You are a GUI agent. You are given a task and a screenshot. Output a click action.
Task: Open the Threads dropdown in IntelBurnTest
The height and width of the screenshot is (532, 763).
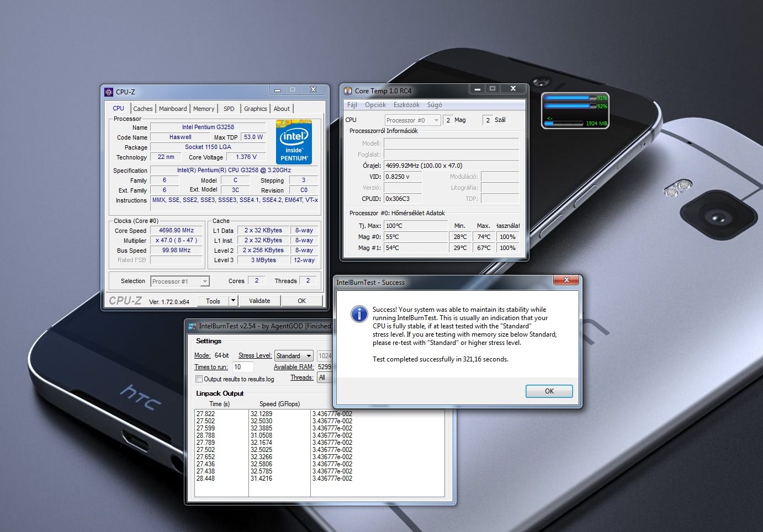click(x=324, y=377)
